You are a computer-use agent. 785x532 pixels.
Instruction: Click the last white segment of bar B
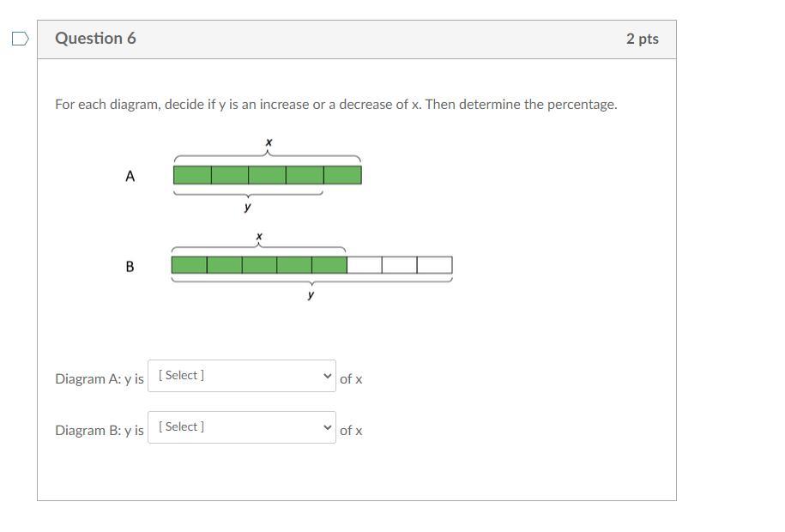(x=435, y=265)
